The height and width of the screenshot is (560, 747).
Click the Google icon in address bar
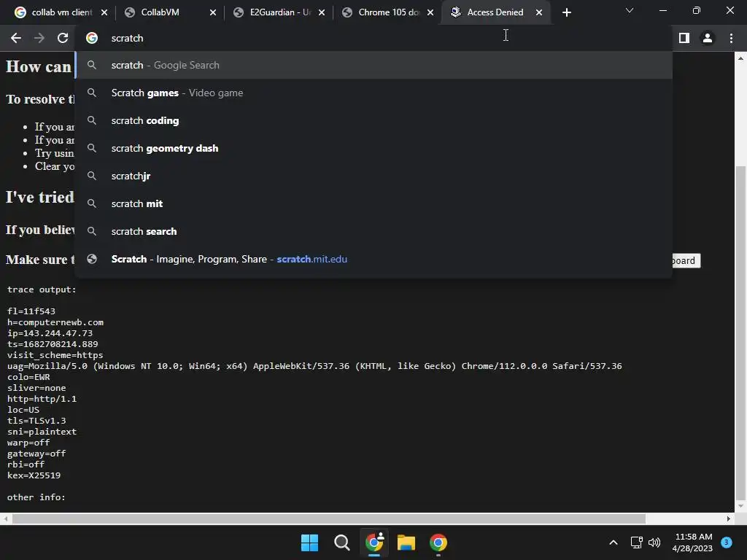pyautogui.click(x=92, y=38)
